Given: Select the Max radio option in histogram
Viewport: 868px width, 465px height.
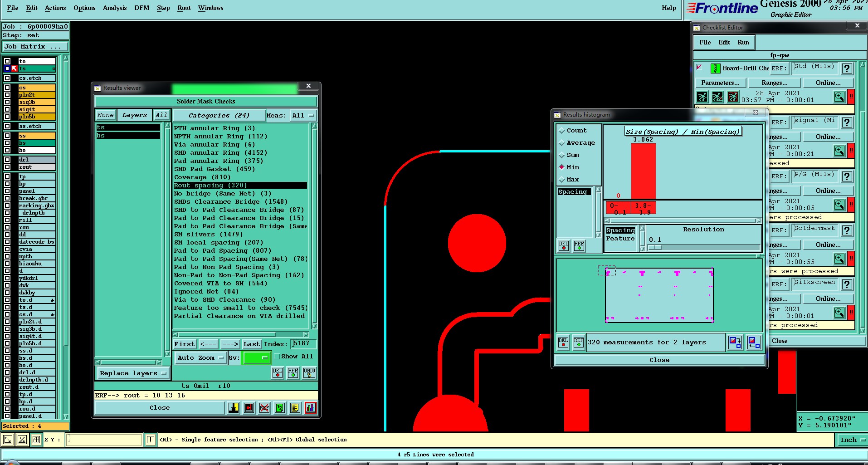Looking at the screenshot, I should coord(562,180).
